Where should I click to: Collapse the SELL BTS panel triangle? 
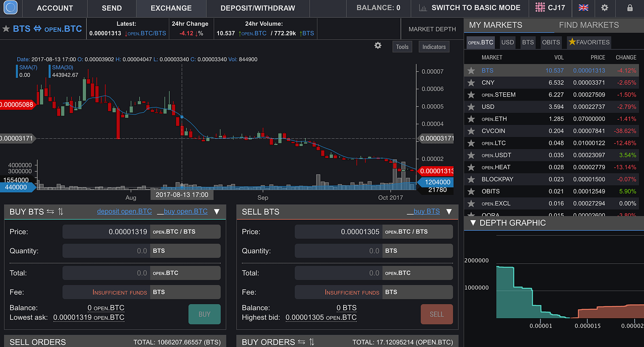449,212
